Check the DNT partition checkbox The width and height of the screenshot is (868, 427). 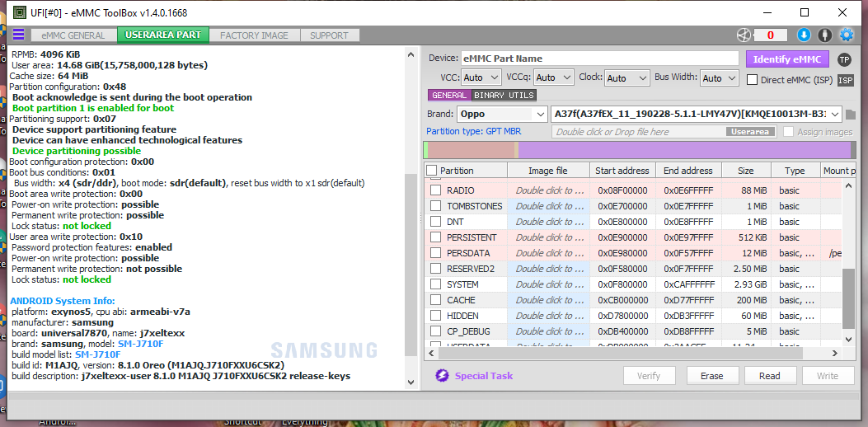coord(436,222)
